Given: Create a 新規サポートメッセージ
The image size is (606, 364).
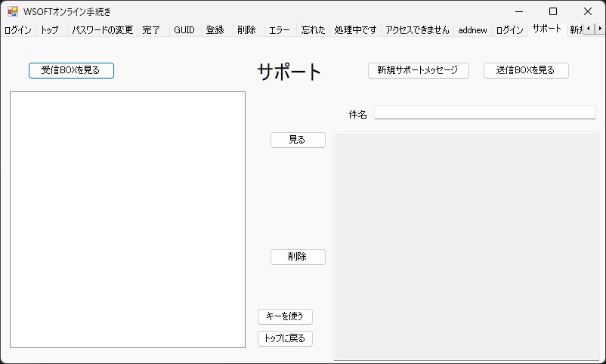Looking at the screenshot, I should [418, 70].
